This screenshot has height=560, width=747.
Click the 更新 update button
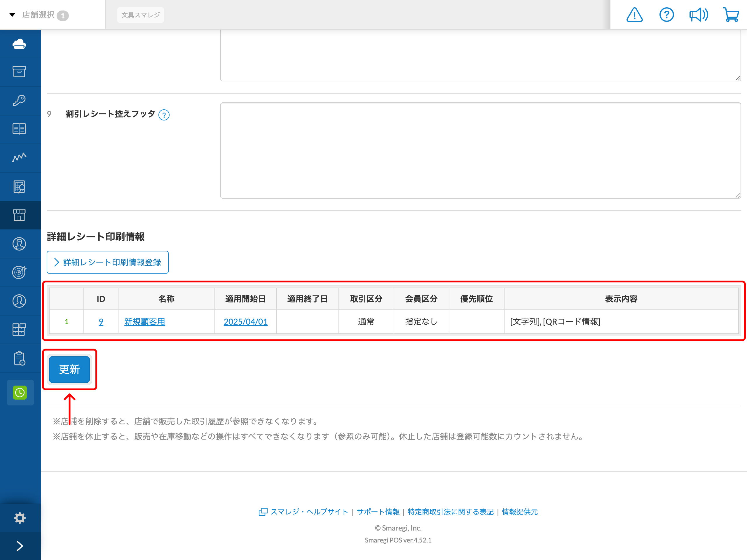coord(69,370)
